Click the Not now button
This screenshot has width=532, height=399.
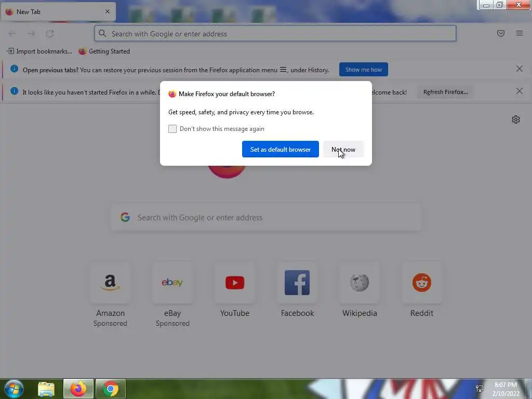343,149
